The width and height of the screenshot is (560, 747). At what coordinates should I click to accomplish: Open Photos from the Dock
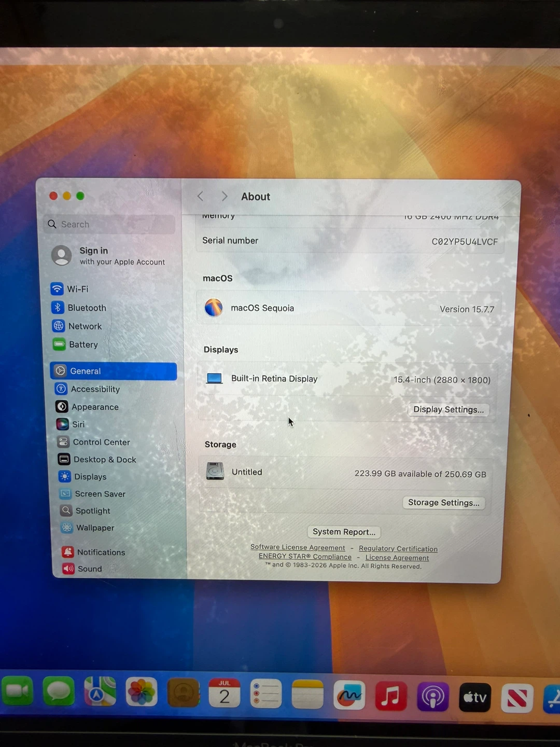pos(141,692)
